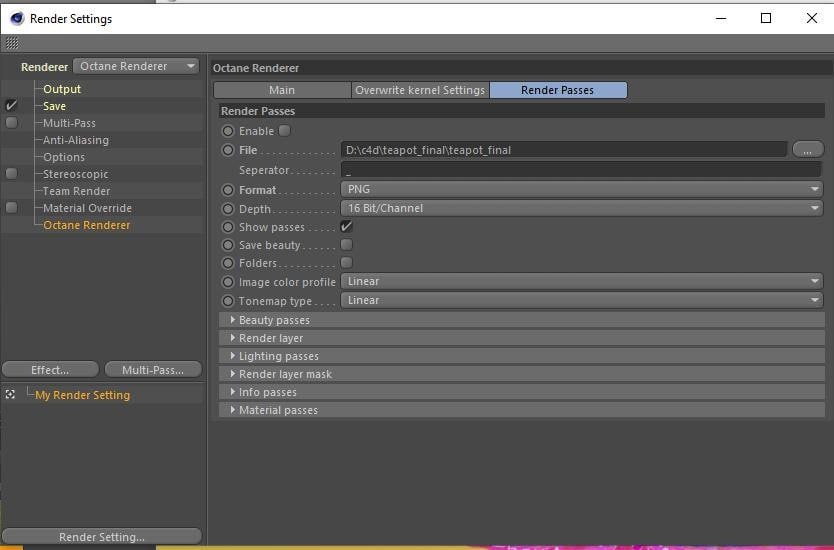Enable the Multi-Pass checkbox
834x550 pixels.
(11, 123)
